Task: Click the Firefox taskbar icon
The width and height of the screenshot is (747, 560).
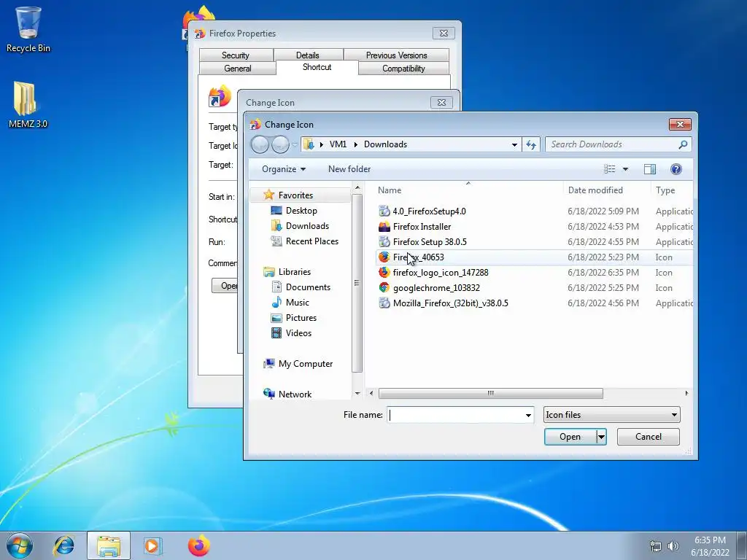Action: tap(198, 545)
